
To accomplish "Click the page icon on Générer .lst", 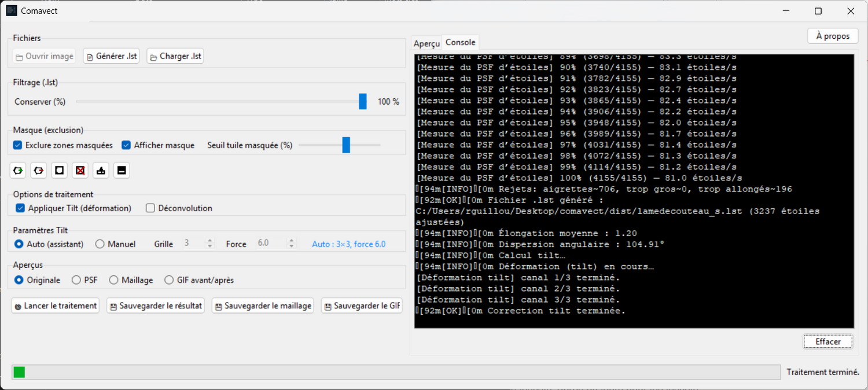I will pos(90,57).
